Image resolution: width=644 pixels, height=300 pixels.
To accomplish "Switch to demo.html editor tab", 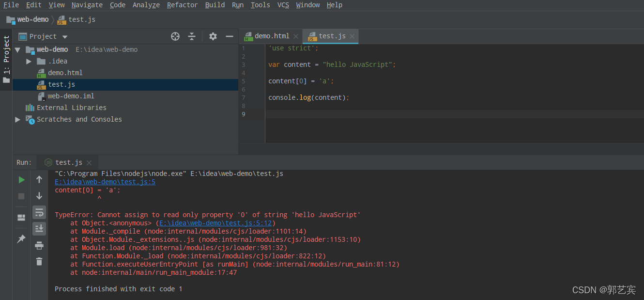I will coord(272,36).
